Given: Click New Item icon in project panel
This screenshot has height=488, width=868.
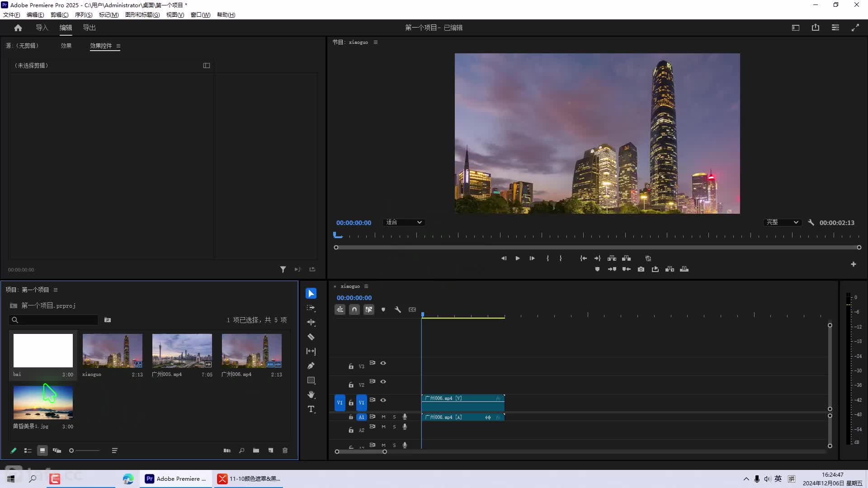Looking at the screenshot, I should pyautogui.click(x=271, y=450).
